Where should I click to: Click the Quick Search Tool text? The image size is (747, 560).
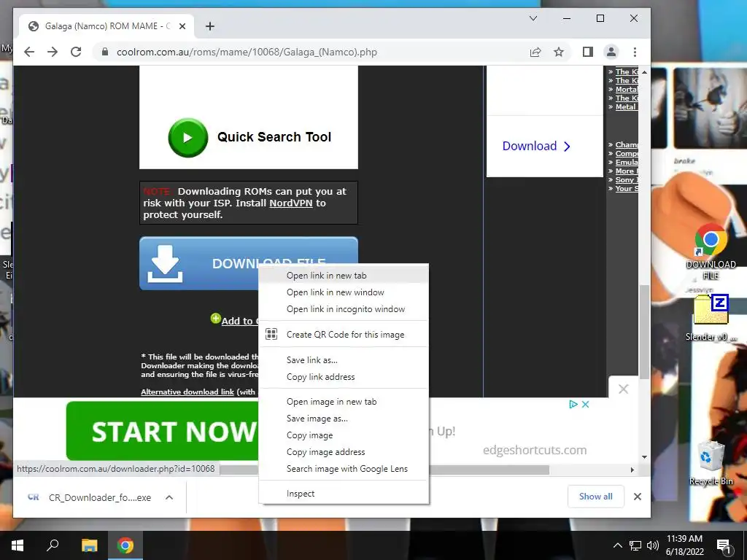[274, 137]
